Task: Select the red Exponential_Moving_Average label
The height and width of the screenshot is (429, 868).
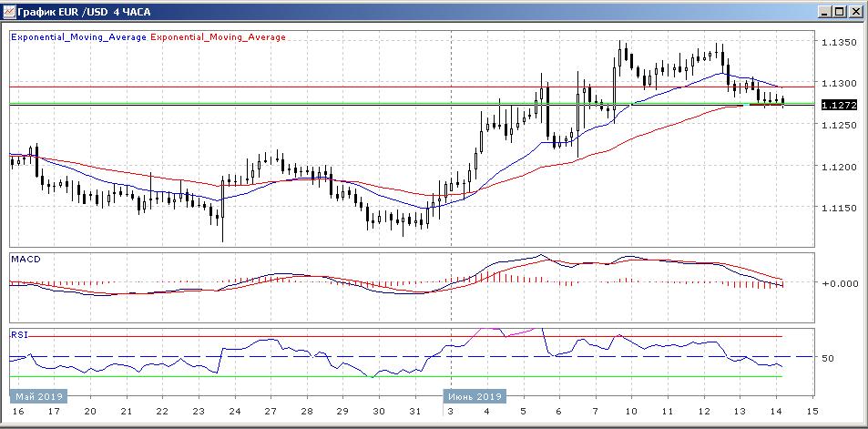Action: pos(218,37)
